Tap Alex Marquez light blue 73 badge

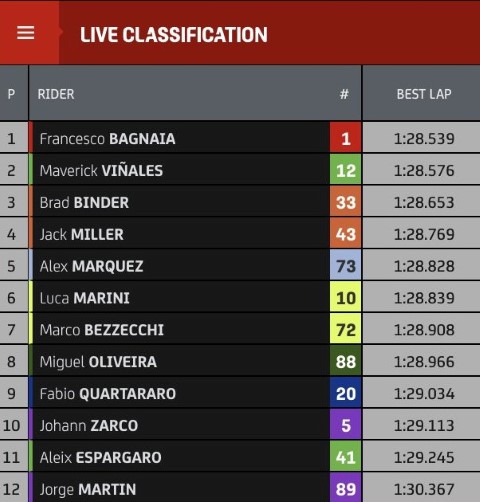point(345,265)
